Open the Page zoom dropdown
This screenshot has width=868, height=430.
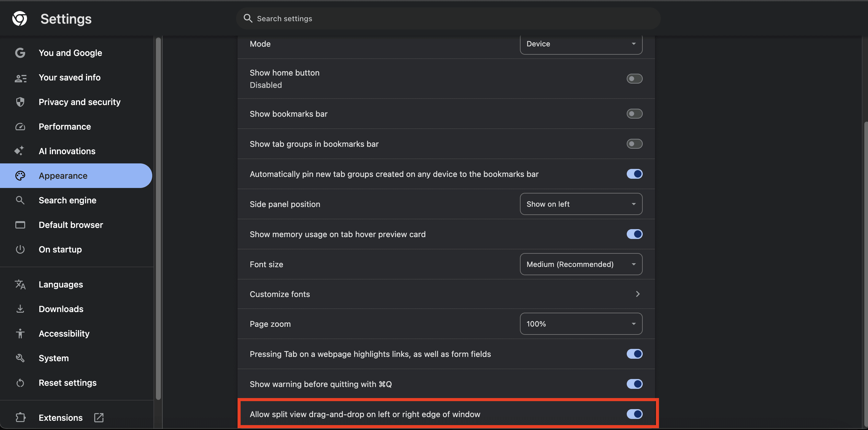coord(581,324)
